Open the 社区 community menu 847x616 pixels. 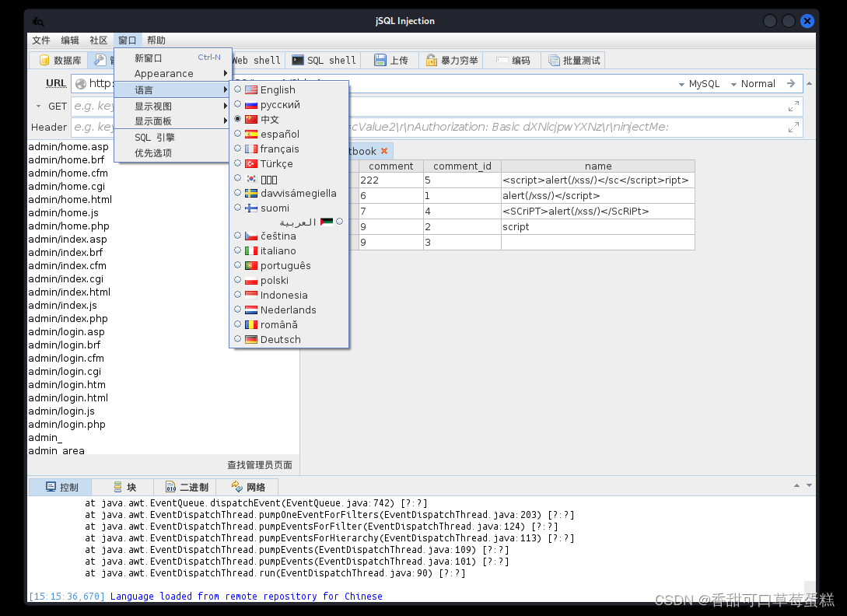[x=98, y=40]
